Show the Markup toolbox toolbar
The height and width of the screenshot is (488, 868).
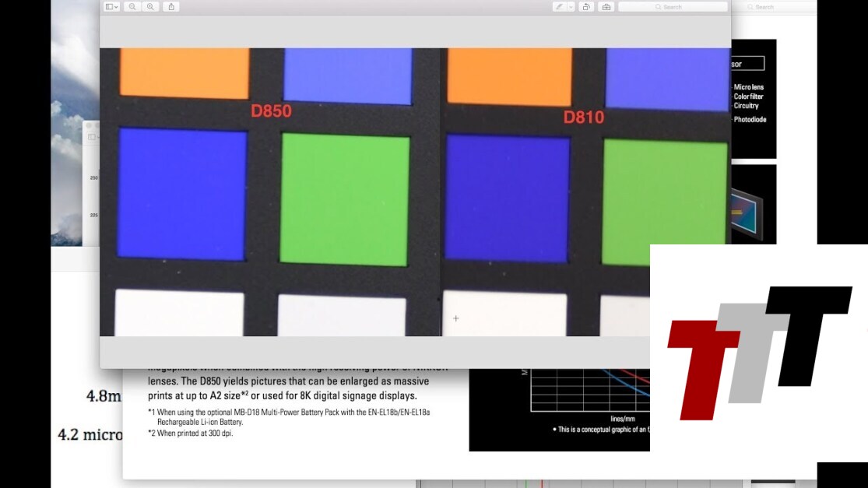tap(606, 7)
